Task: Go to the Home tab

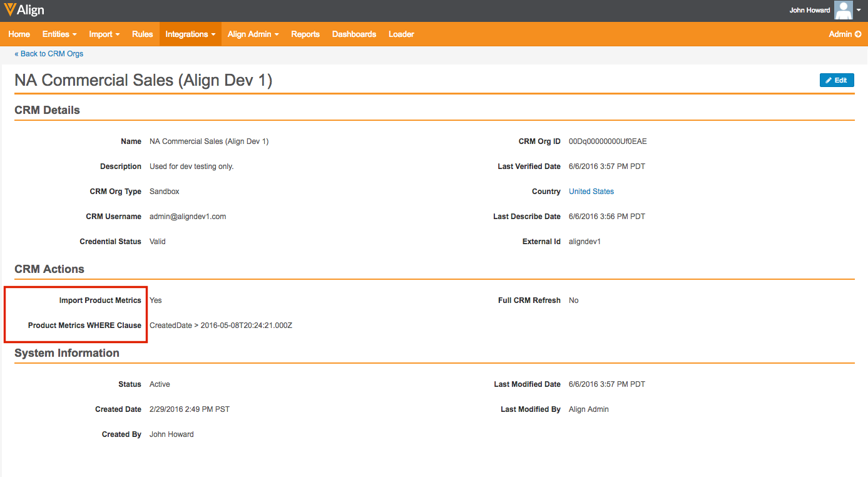Action: pos(19,34)
